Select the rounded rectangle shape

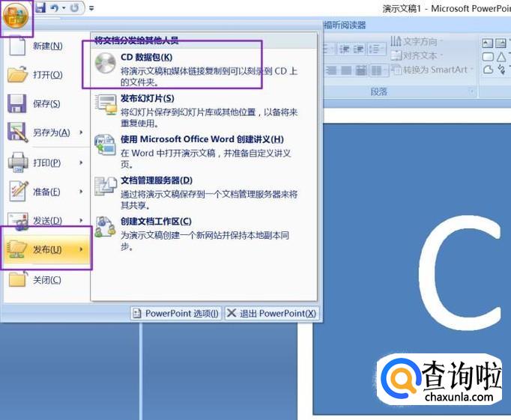click(488, 57)
